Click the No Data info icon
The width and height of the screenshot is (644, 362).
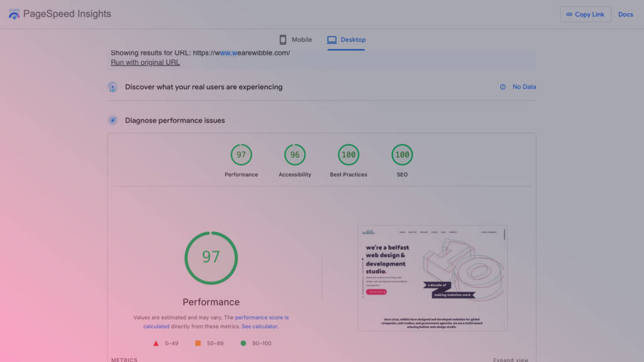tap(502, 87)
